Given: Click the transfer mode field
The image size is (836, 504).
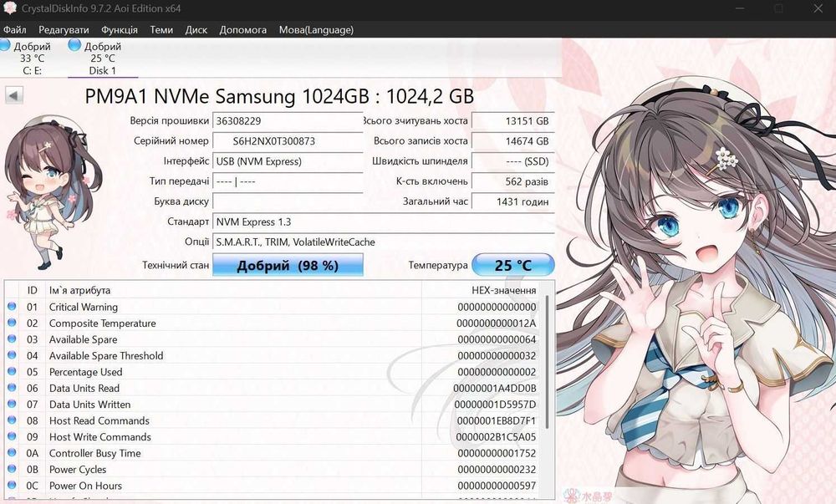Looking at the screenshot, I should (288, 181).
